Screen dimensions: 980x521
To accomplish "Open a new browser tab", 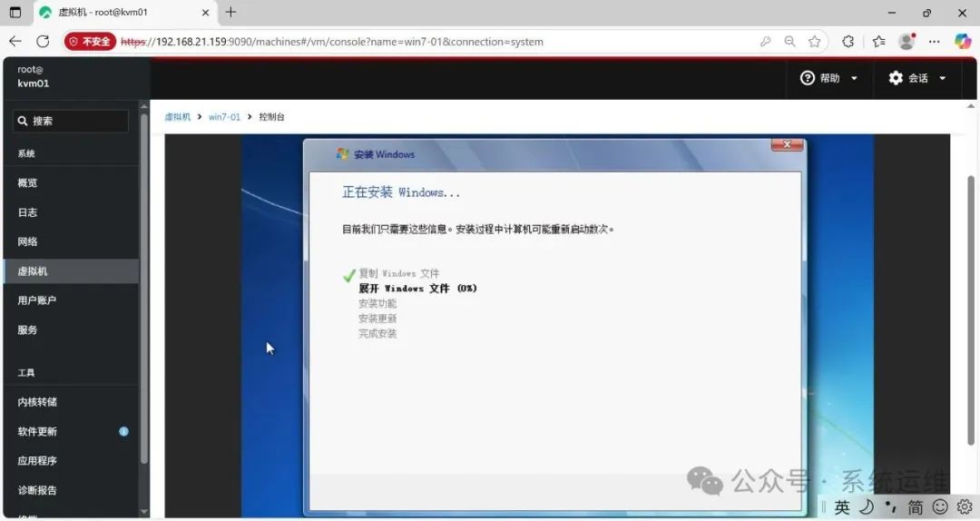I will (230, 12).
